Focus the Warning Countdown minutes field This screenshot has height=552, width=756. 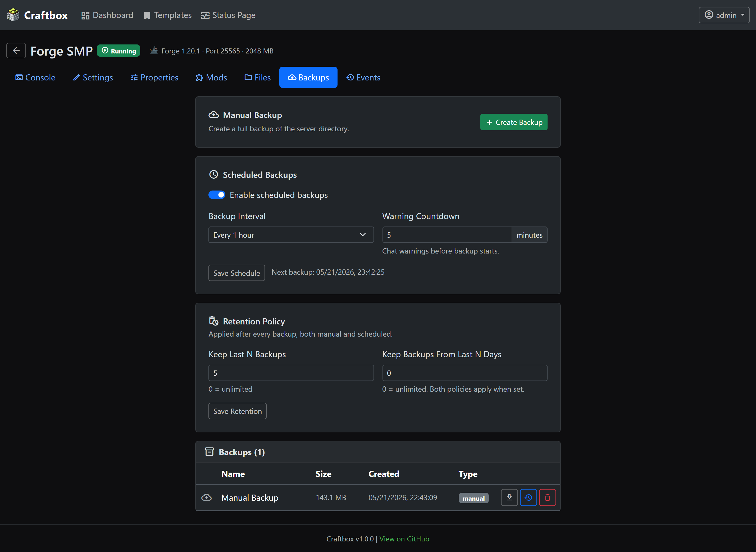[x=447, y=235]
